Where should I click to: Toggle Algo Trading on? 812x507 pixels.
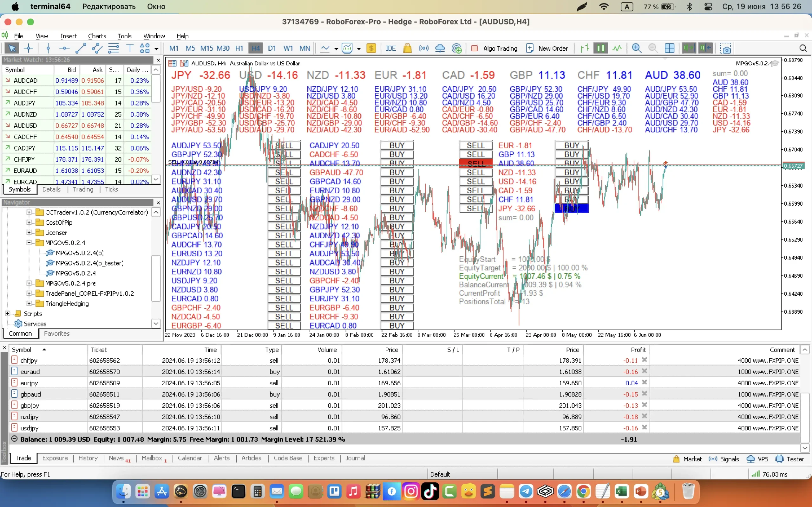click(494, 48)
